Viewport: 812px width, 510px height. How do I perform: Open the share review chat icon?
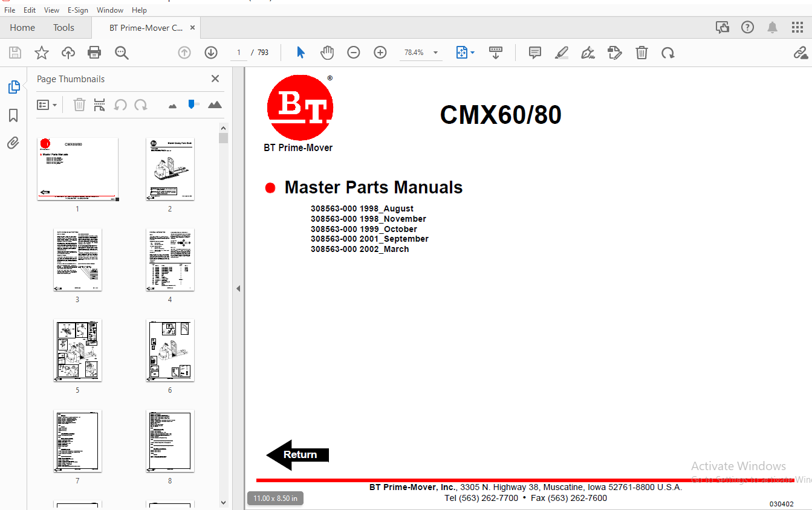[722, 27]
